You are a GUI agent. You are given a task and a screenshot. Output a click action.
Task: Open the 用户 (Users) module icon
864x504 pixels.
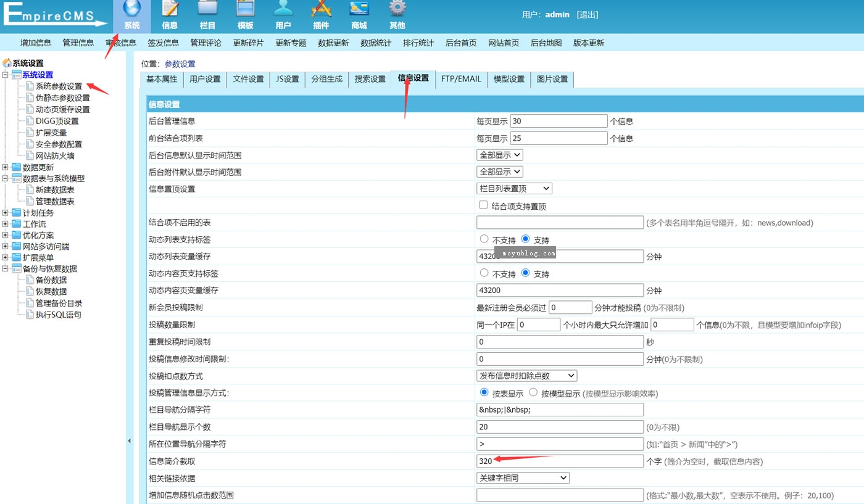coord(283,15)
